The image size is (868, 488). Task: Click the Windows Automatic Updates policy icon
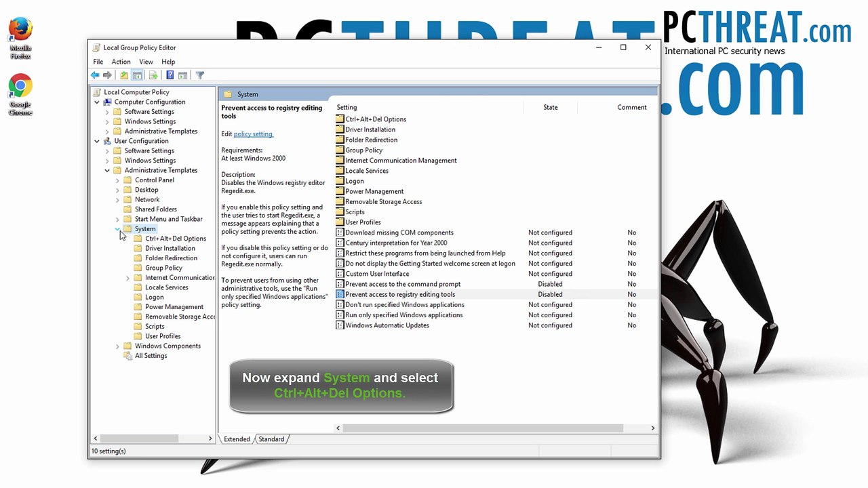click(x=340, y=325)
